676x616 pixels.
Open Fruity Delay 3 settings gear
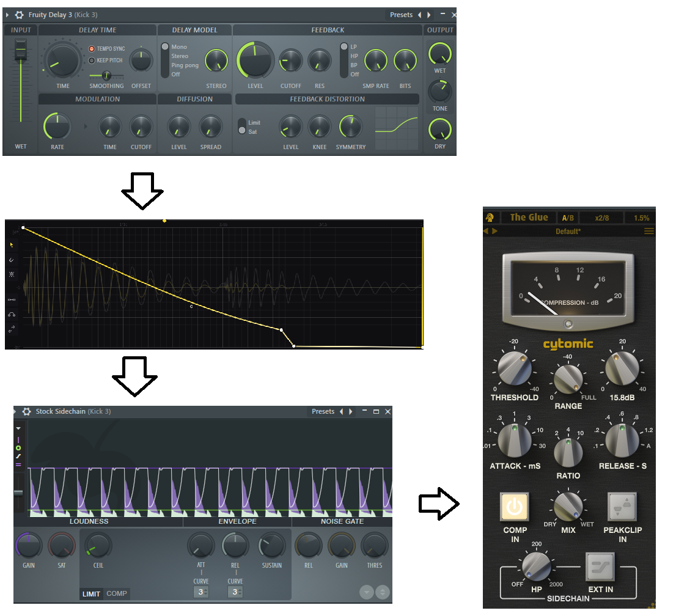point(19,15)
